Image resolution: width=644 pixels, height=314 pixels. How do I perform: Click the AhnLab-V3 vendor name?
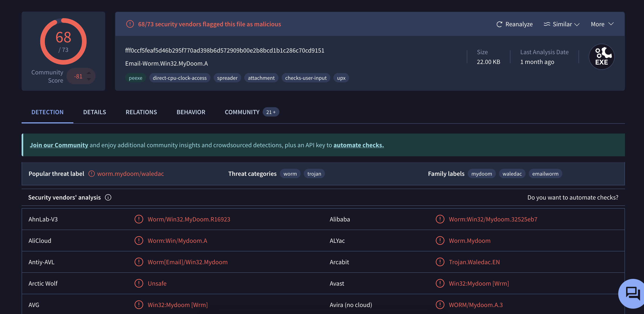(x=43, y=219)
